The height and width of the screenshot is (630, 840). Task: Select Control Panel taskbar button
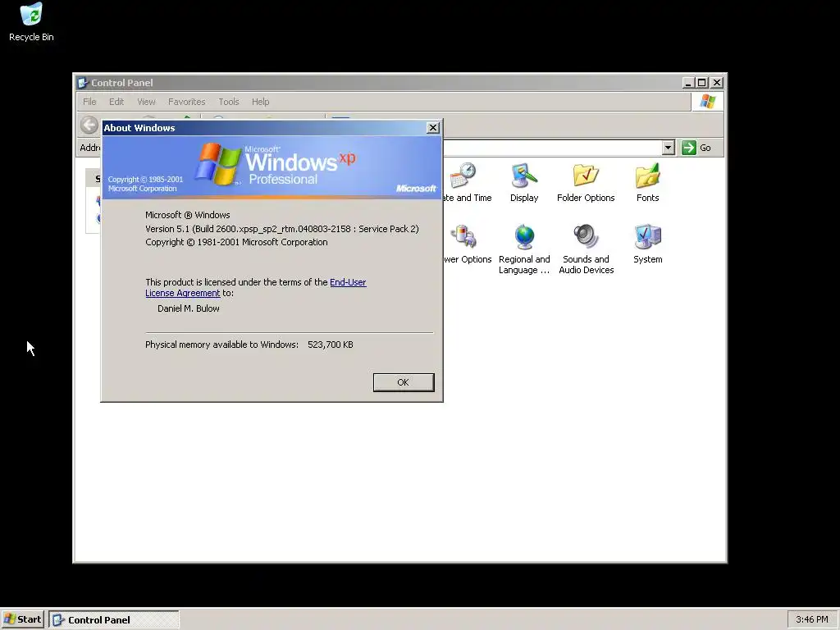[114, 620]
